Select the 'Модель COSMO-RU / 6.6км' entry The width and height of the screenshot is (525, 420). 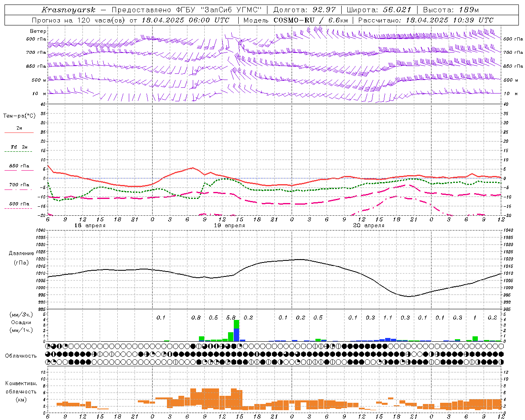[x=296, y=20]
